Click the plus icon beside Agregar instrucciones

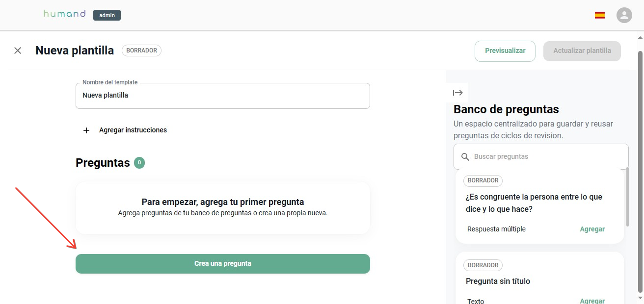[86, 130]
